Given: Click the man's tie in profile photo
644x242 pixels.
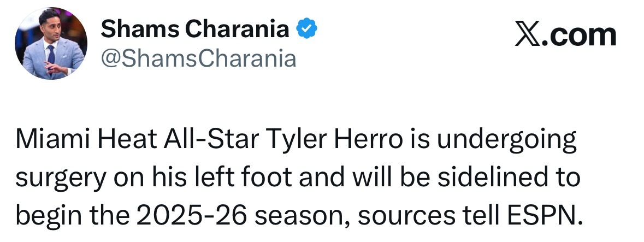Looking at the screenshot, I should (x=51, y=57).
